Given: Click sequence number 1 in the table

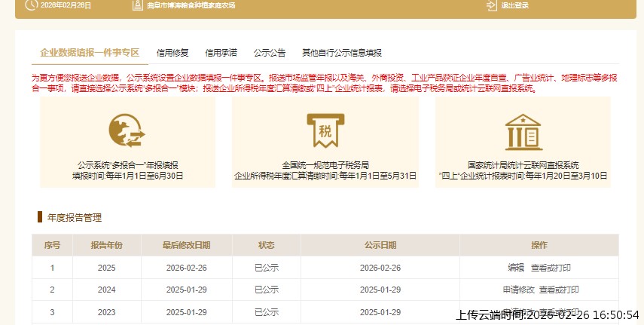Looking at the screenshot, I should [x=52, y=268].
